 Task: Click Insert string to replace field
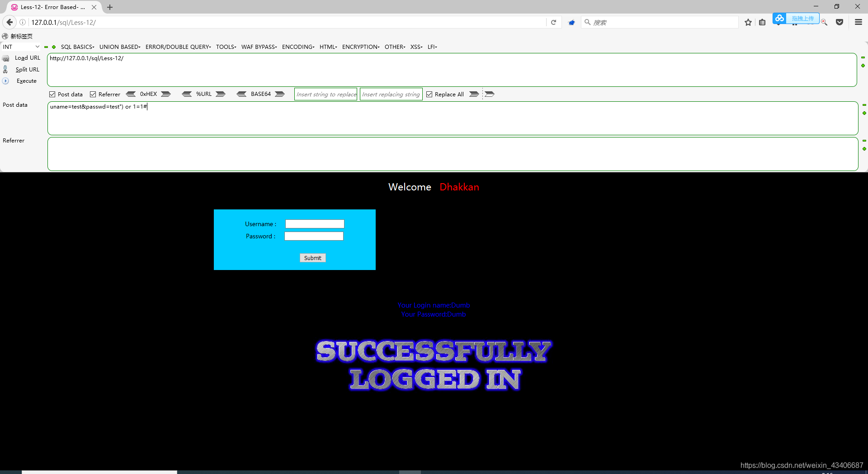pyautogui.click(x=326, y=94)
